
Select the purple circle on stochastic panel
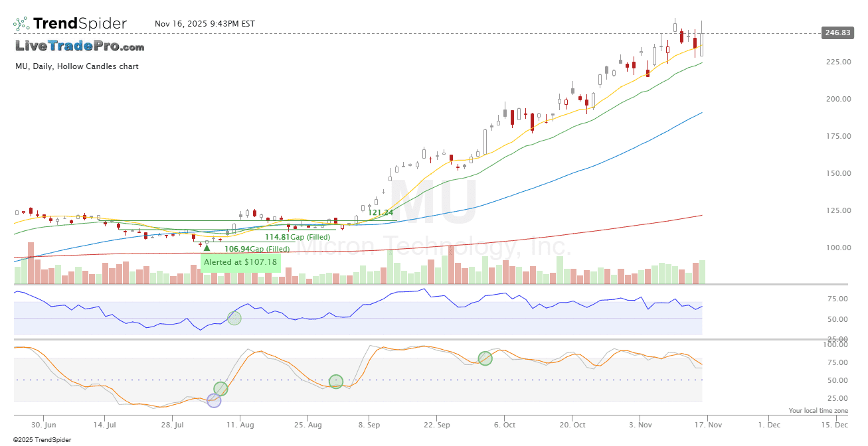[x=214, y=400]
